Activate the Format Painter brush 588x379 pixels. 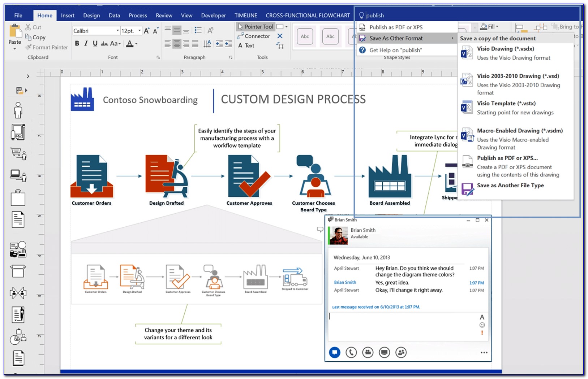point(47,47)
